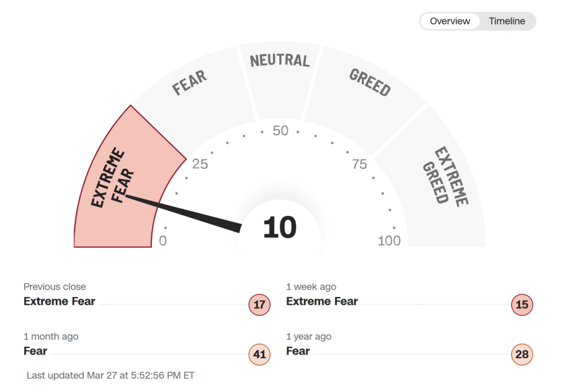Click the 1 month ago Fear label
The image size is (563, 392).
(35, 351)
